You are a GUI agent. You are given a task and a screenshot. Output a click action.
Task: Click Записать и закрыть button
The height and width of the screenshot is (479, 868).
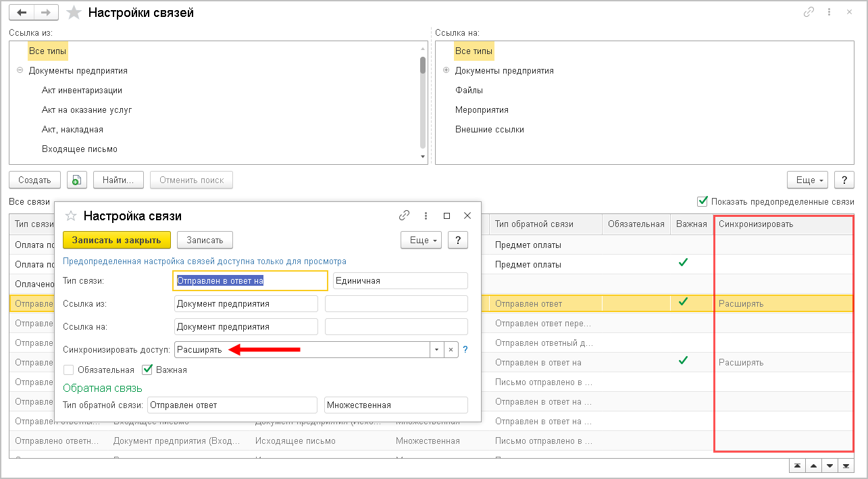click(x=116, y=240)
